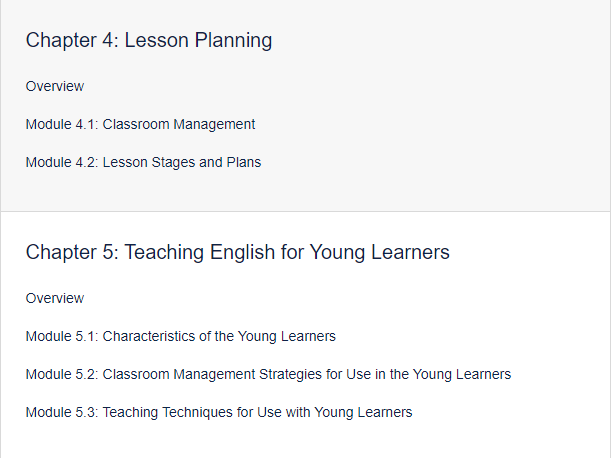The image size is (611, 458).
Task: Visit Teaching Techniques for Use with Young Learners
Action: pos(257,412)
